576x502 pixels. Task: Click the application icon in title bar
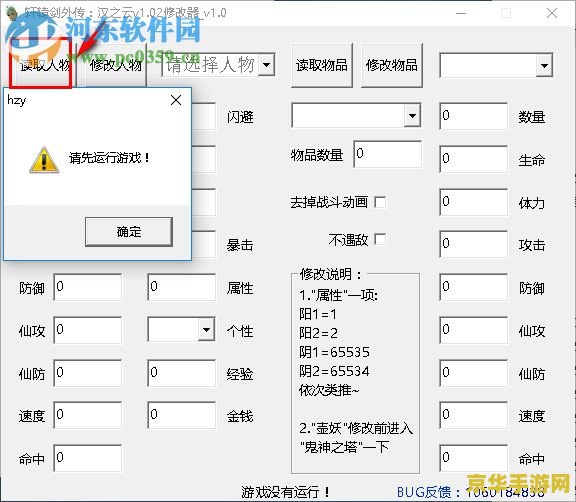click(x=12, y=12)
